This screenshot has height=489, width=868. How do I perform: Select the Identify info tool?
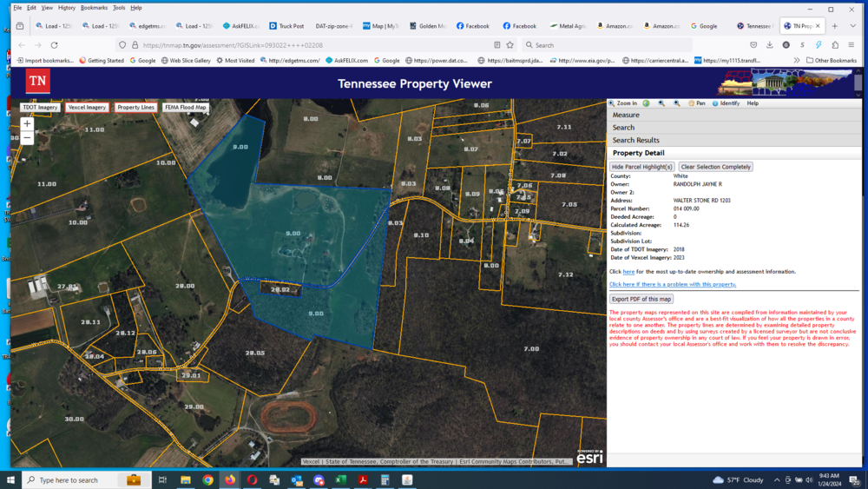[726, 103]
